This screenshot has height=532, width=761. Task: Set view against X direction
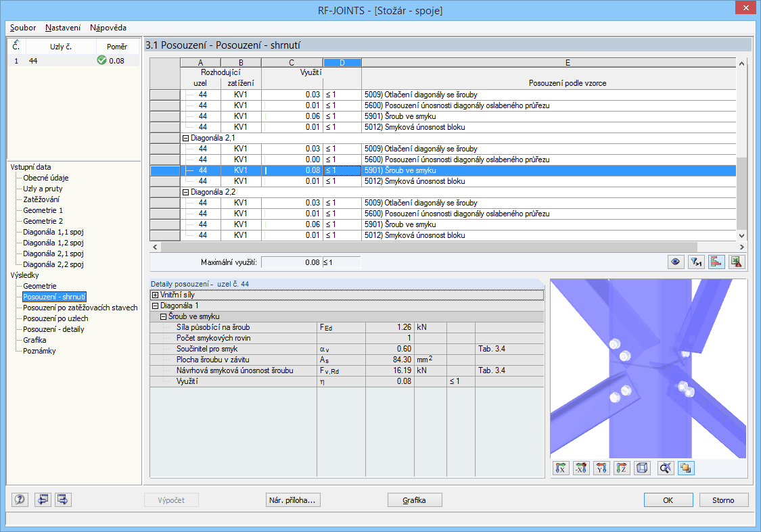581,468
